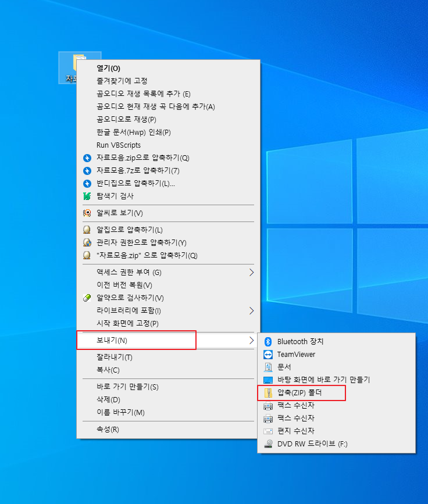428x504 pixels.
Task: Select 한글 문서(Hwp) 인쇄(P)
Action: click(x=169, y=132)
